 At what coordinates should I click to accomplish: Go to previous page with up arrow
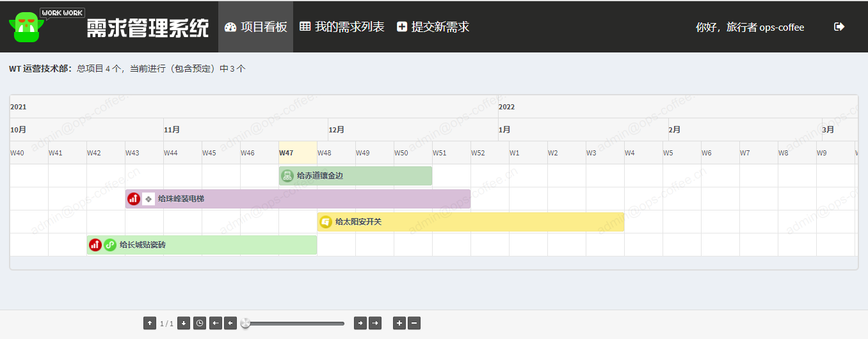click(150, 324)
